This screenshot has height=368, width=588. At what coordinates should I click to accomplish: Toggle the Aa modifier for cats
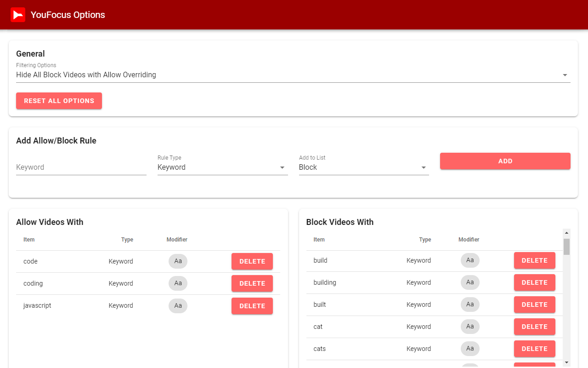[x=470, y=349]
